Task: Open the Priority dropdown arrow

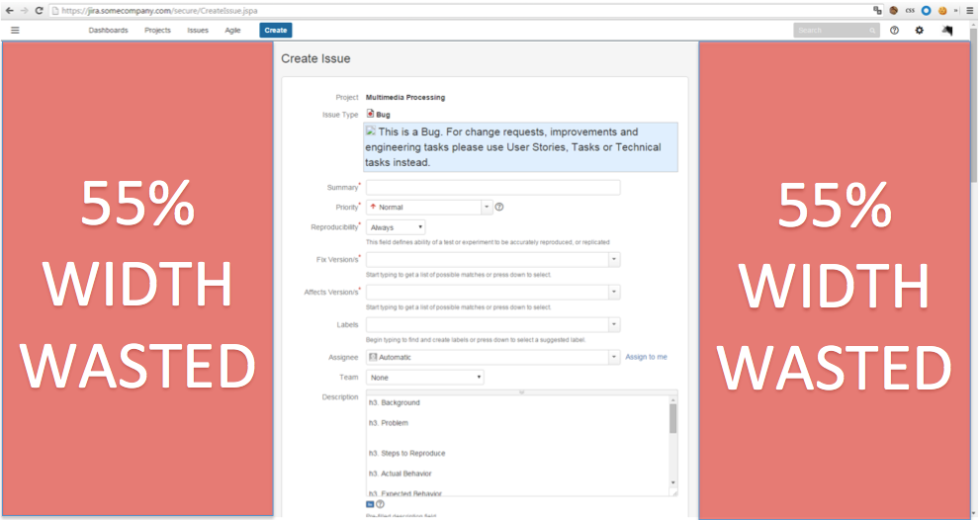Action: 487,207
